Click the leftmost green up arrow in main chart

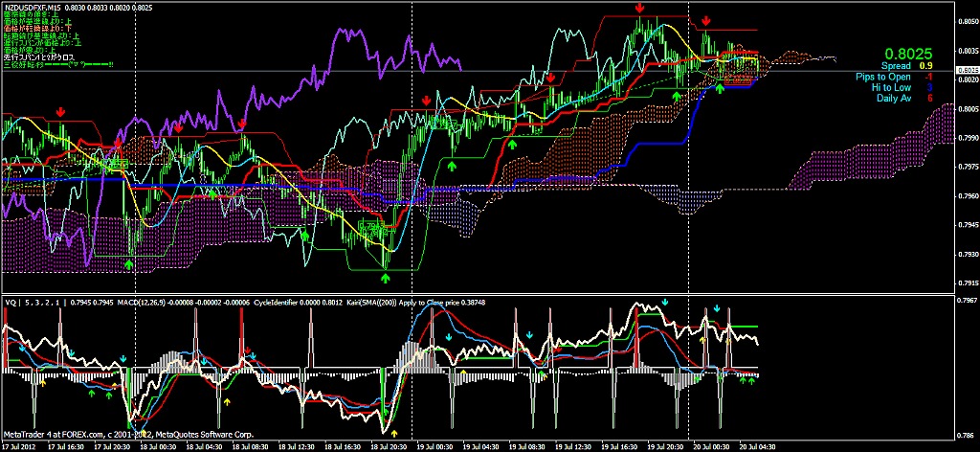pyautogui.click(x=129, y=260)
